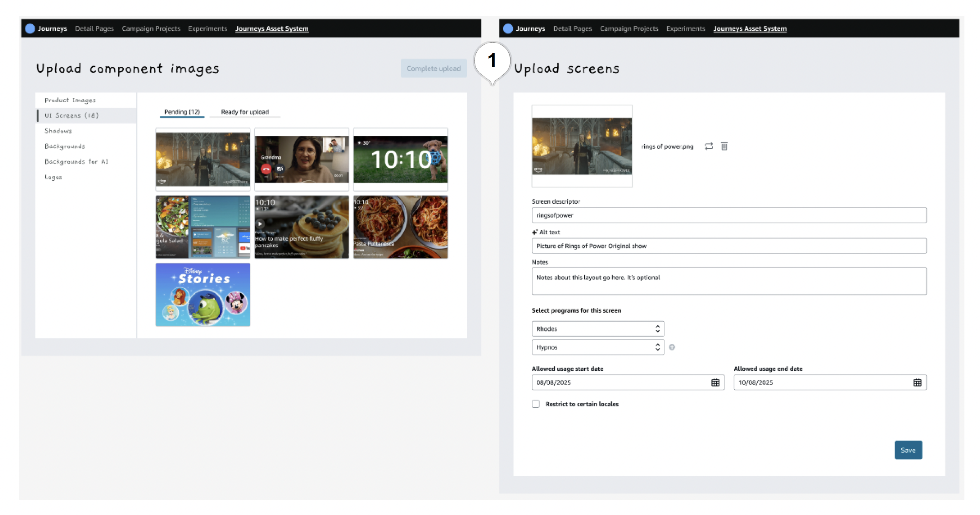Select the Disney Stories thumbnail
This screenshot has width=980, height=515.
click(203, 294)
